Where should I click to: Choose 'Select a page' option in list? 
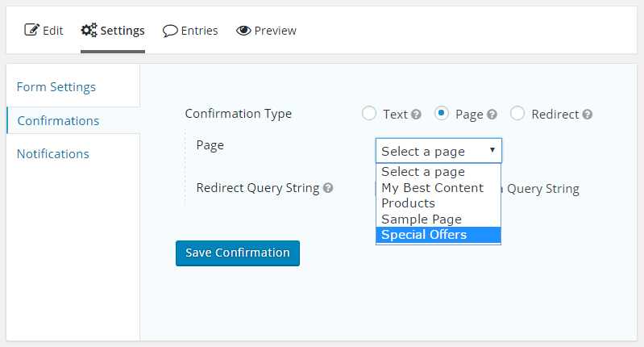pyautogui.click(x=438, y=171)
